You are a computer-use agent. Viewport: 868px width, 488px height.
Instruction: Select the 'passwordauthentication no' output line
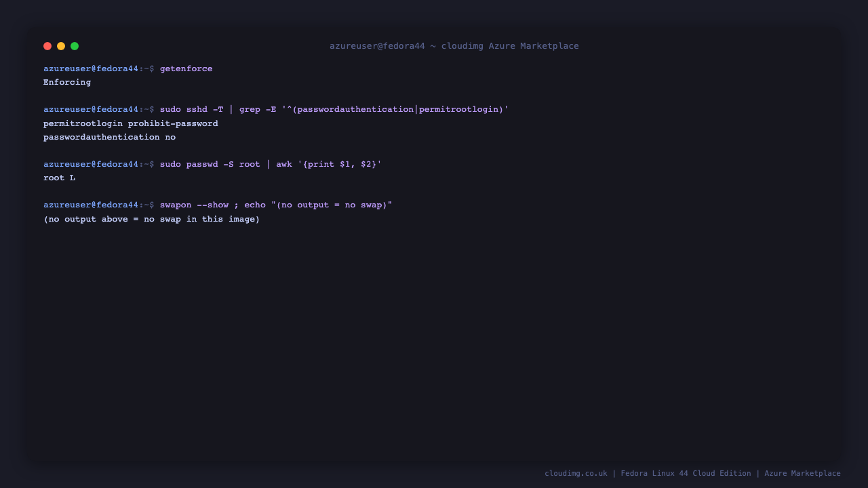point(109,138)
